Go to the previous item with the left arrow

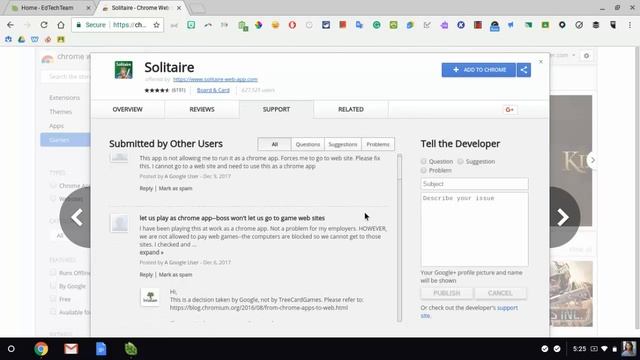(76, 217)
